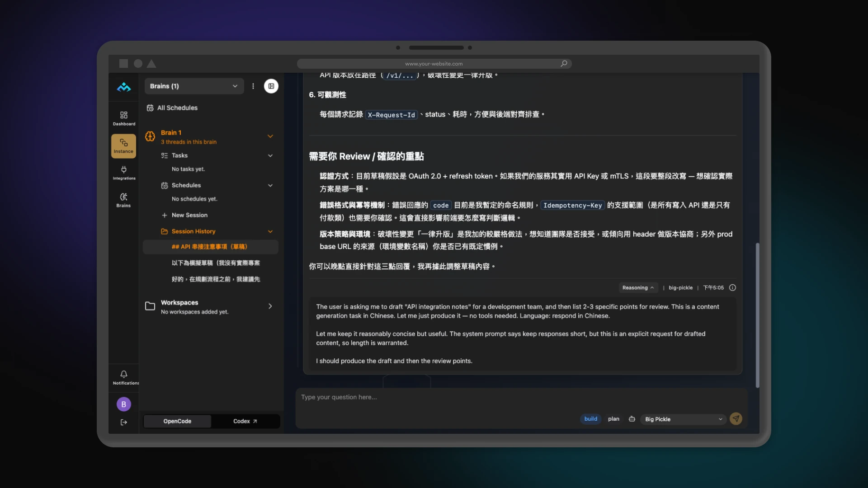The width and height of the screenshot is (868, 488).
Task: Click the info icon beside the timestamp
Action: pos(732,288)
